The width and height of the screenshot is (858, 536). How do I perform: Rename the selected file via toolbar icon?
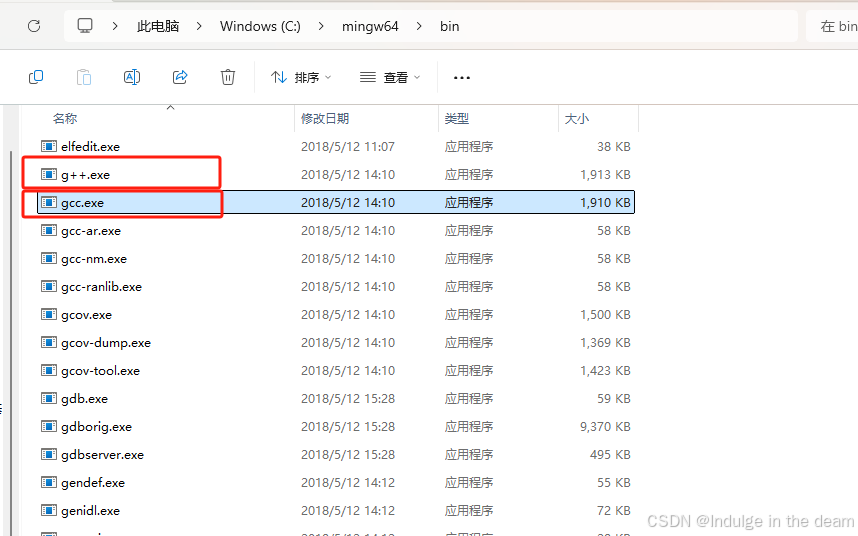click(132, 77)
